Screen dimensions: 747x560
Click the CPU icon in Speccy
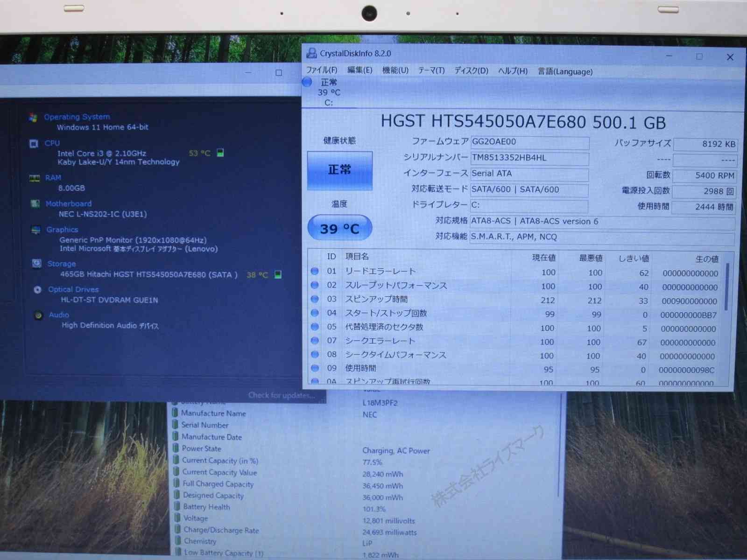[34, 144]
